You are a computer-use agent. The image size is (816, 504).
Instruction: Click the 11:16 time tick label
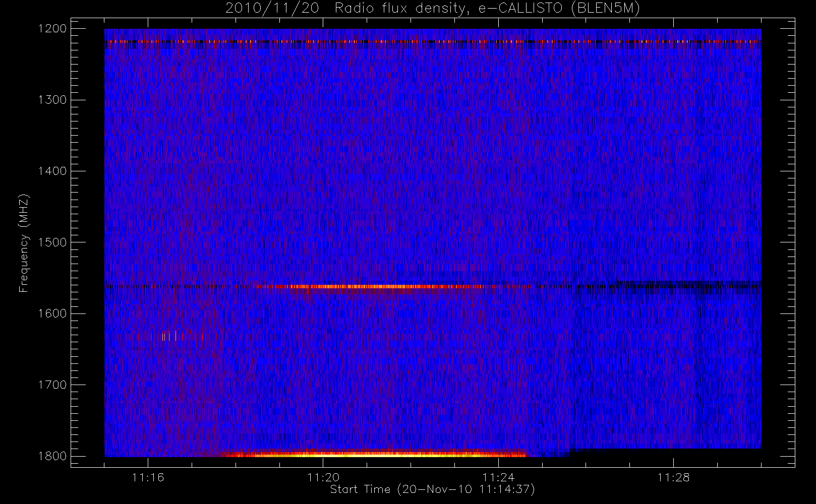148,477
